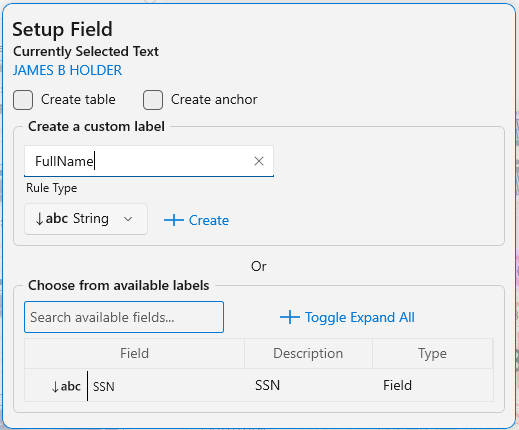The height and width of the screenshot is (430, 519).
Task: Click the Create table label text
Action: pyautogui.click(x=78, y=100)
